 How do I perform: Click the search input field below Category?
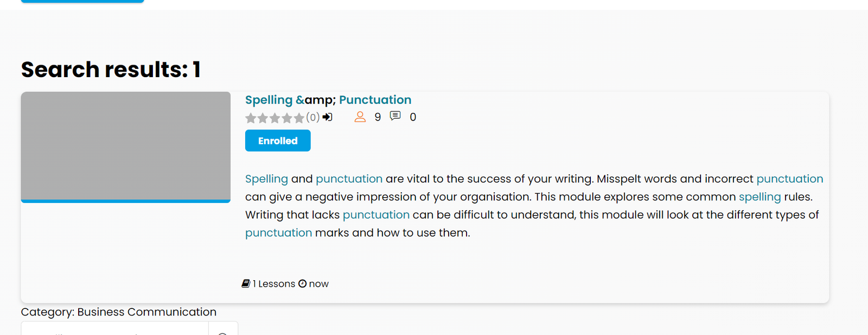114,329
